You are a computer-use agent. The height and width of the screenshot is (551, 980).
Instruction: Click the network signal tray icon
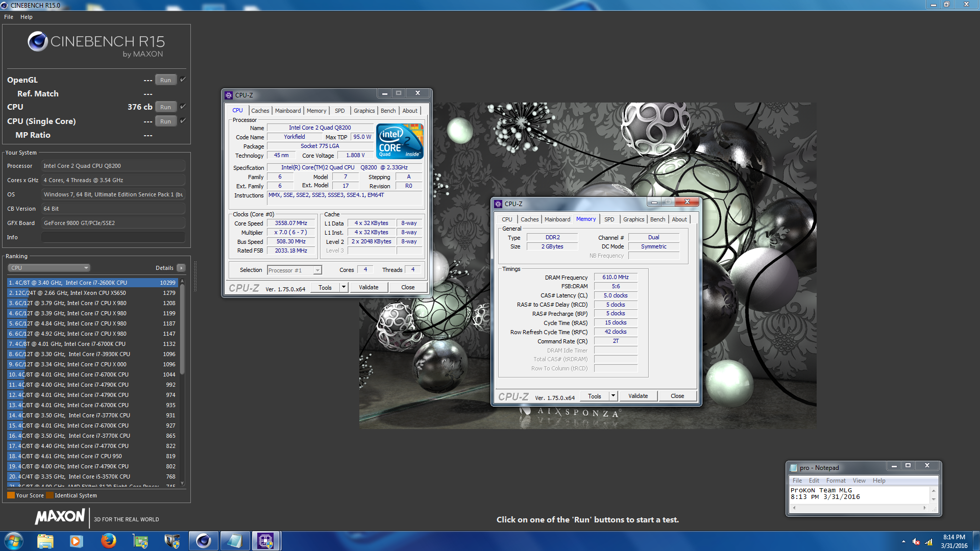(928, 541)
